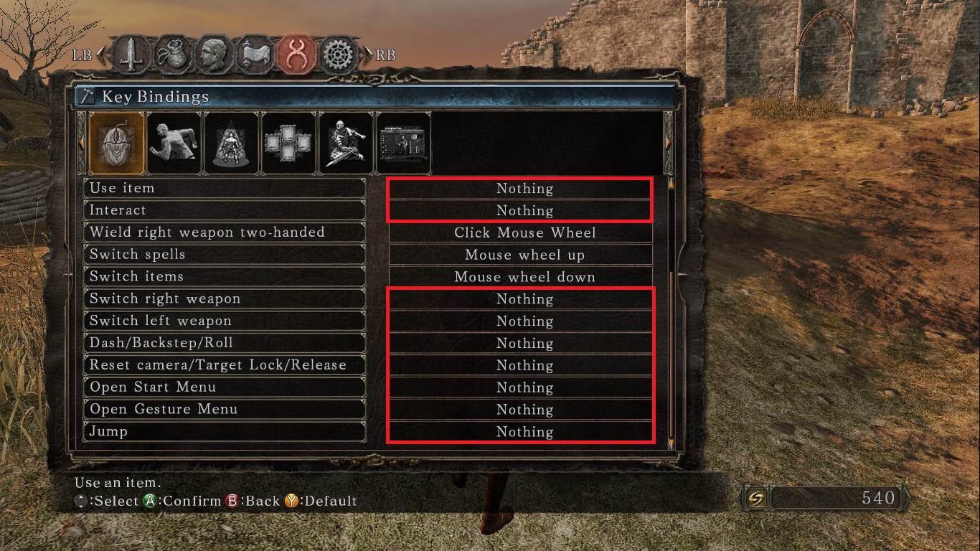Open the menu screenshot bindings tab
This screenshot has height=551, width=980.
click(404, 143)
